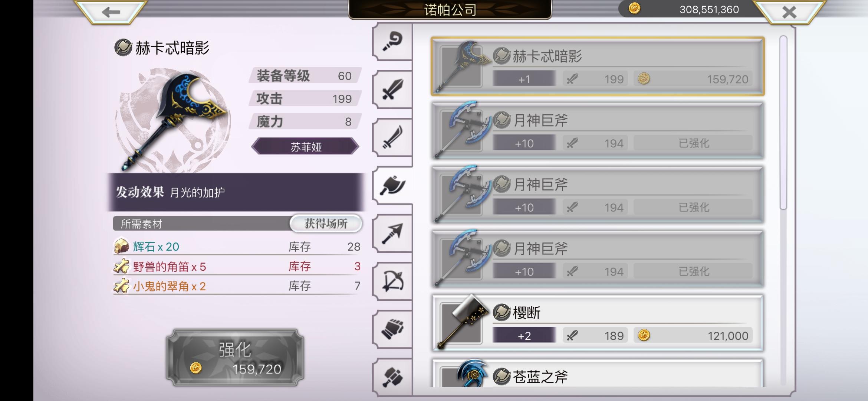
Task: Open the 获得场所 obtain locations button
Action: pyautogui.click(x=326, y=224)
